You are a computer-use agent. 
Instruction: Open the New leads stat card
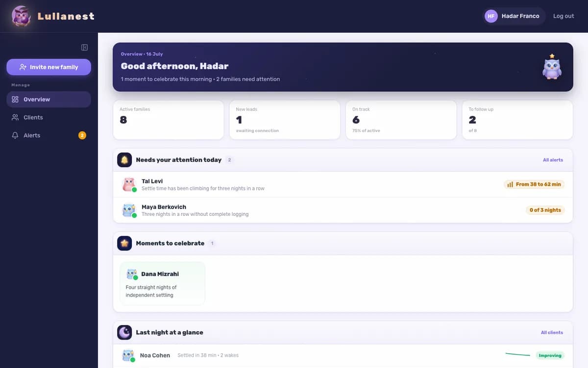285,120
